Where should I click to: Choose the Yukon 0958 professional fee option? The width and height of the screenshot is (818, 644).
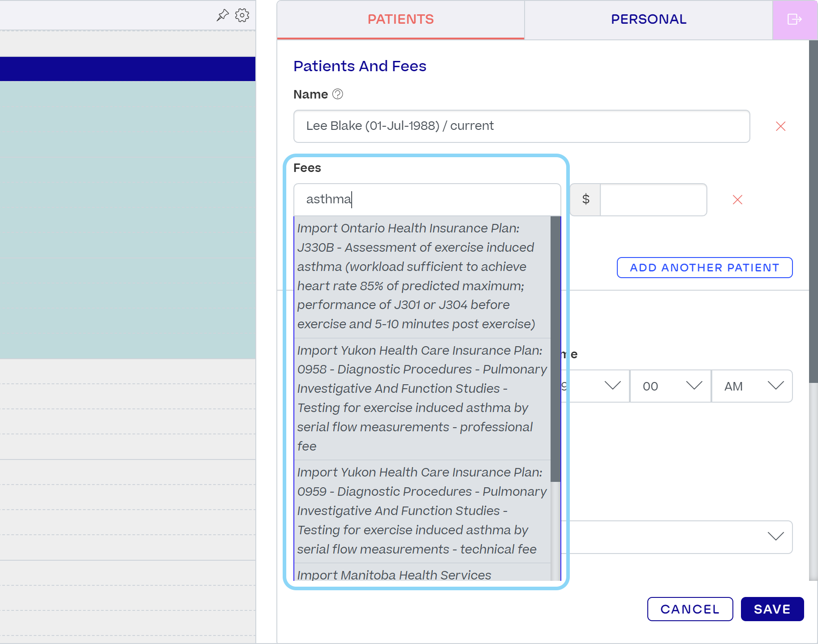(422, 399)
